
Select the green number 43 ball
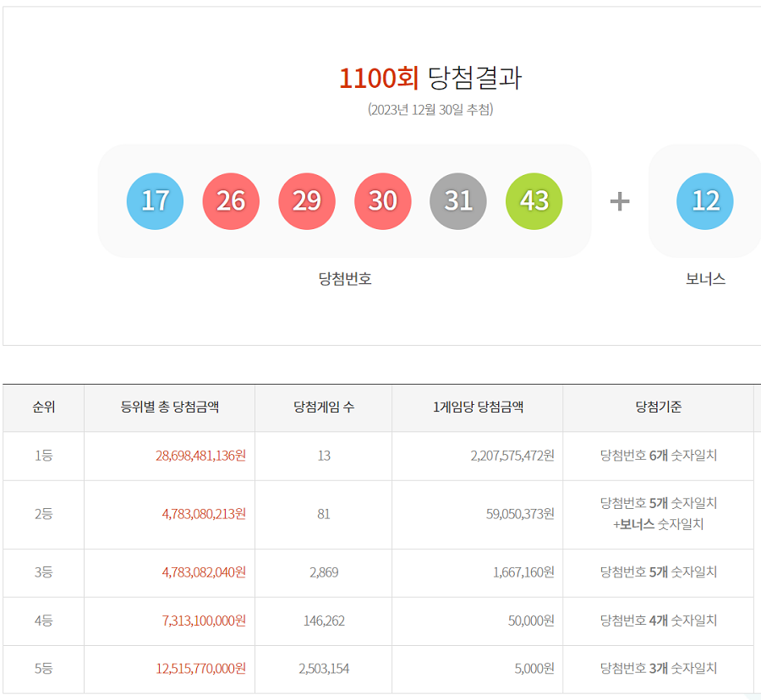coord(534,201)
